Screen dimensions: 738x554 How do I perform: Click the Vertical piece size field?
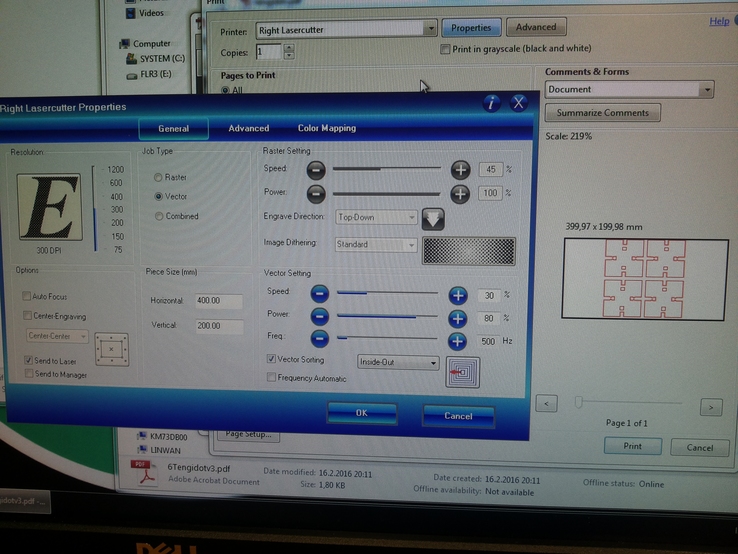click(219, 326)
